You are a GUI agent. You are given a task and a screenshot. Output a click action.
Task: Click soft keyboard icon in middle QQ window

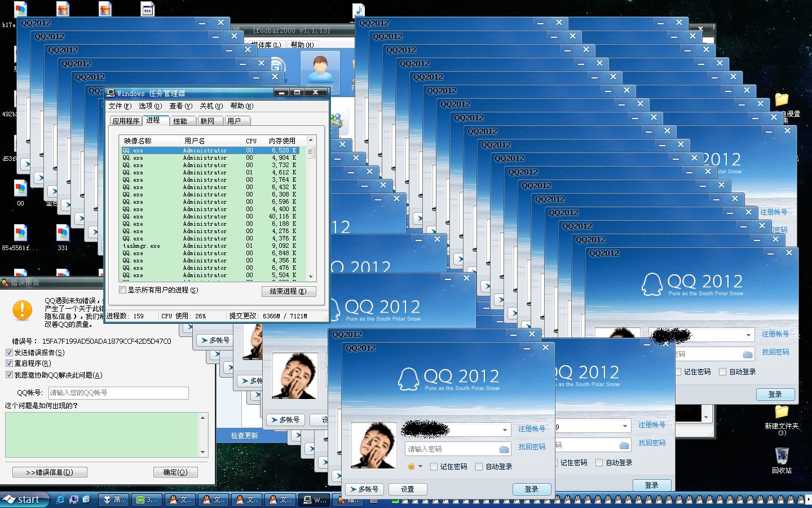click(x=624, y=445)
